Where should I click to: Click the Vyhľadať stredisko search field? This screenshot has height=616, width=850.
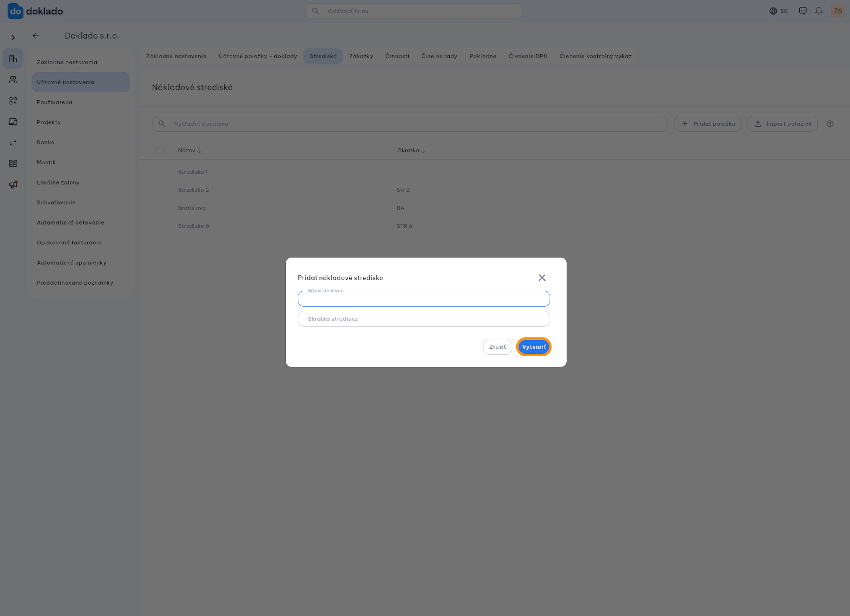(410, 124)
